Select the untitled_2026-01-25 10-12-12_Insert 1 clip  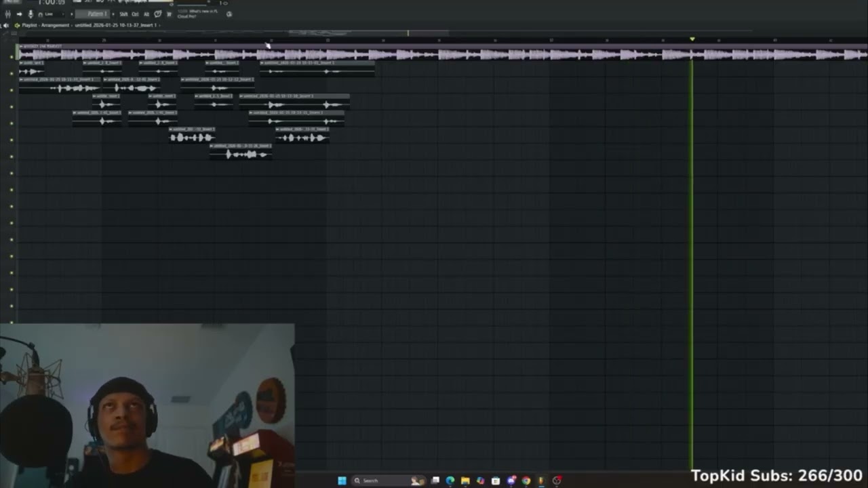pos(218,85)
